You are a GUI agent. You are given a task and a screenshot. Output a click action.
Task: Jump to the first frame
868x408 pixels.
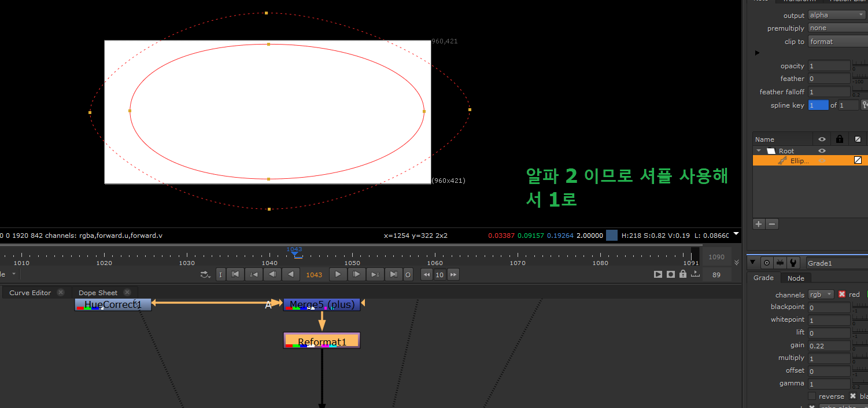235,274
